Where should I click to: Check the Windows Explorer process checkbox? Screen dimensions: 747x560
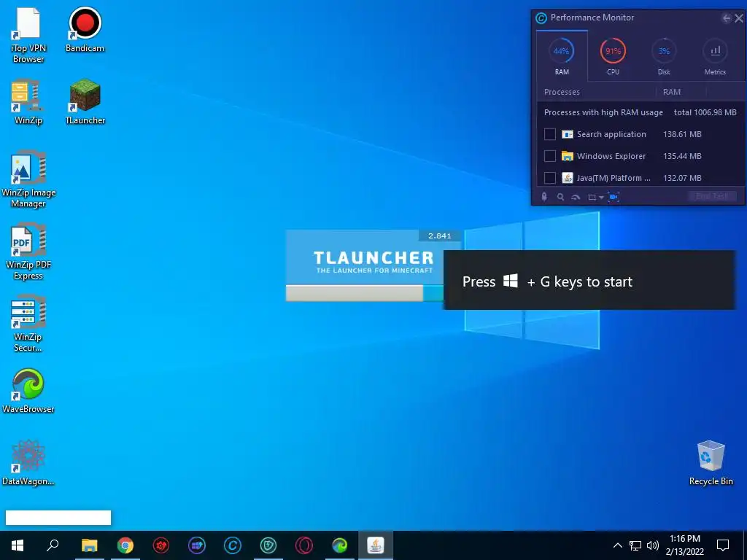(550, 156)
